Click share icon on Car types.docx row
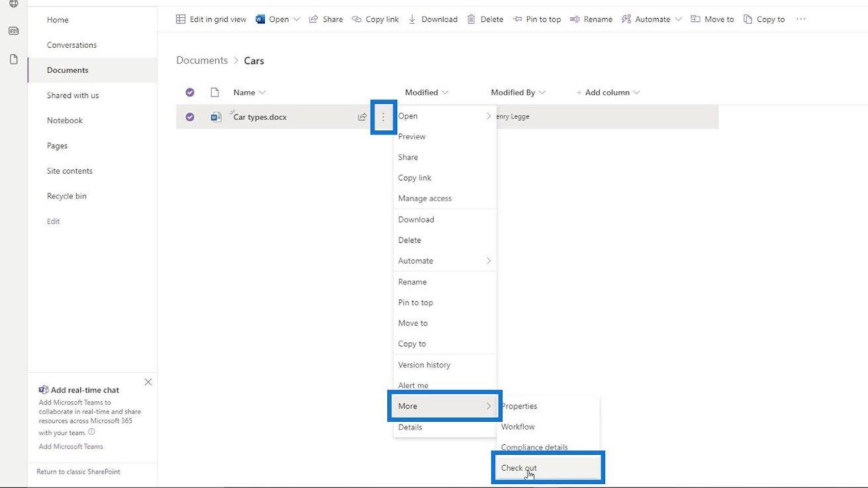 [x=362, y=117]
